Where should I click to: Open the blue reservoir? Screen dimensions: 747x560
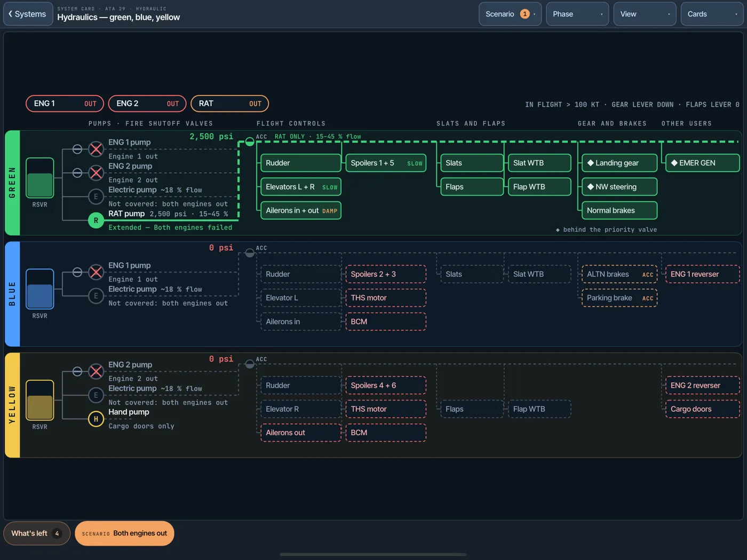pyautogui.click(x=40, y=289)
